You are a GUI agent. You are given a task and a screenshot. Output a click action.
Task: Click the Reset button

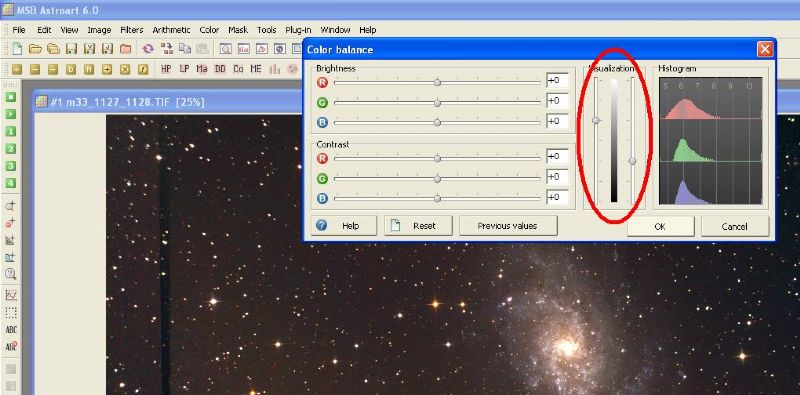(418, 226)
